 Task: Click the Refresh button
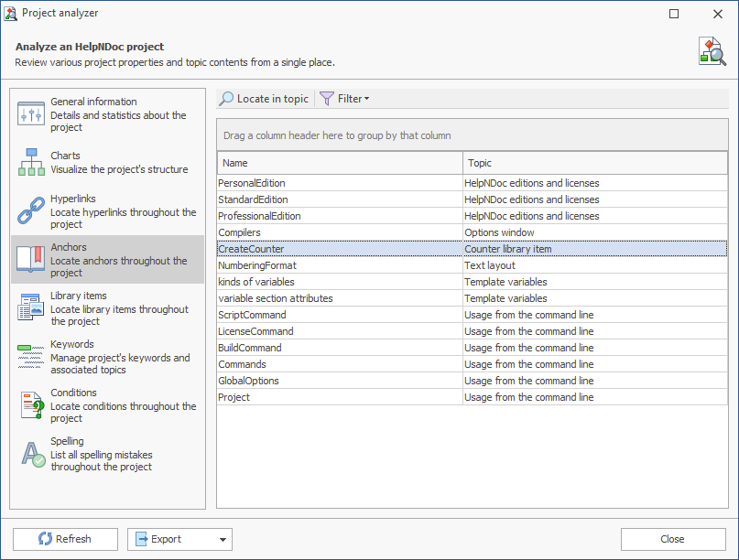[65, 539]
